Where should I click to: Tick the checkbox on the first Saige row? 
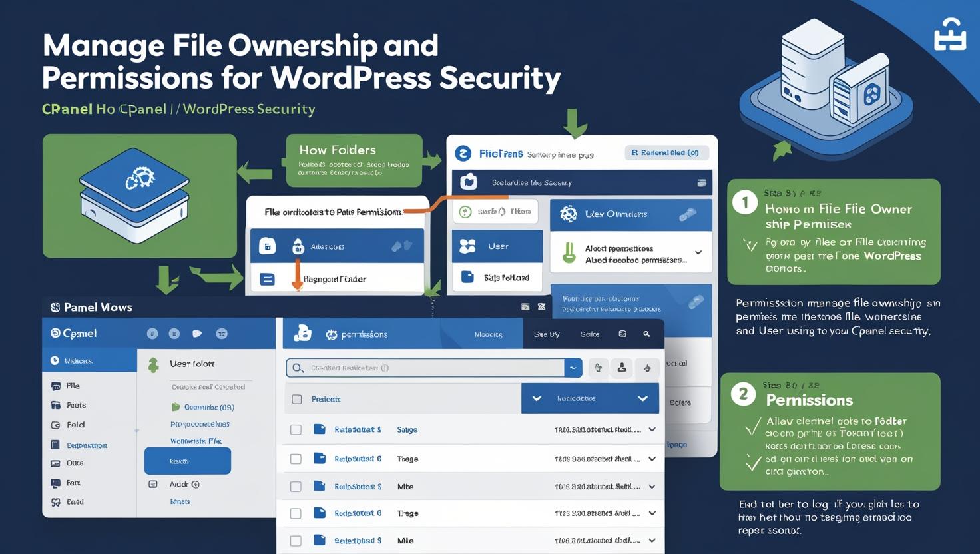click(x=296, y=430)
